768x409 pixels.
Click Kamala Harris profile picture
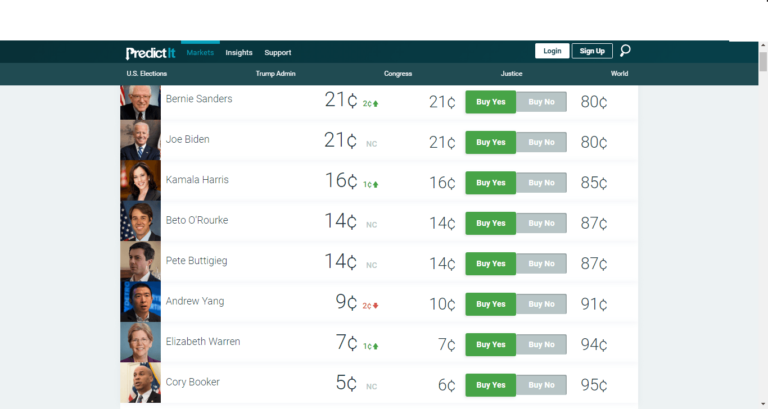pyautogui.click(x=140, y=181)
